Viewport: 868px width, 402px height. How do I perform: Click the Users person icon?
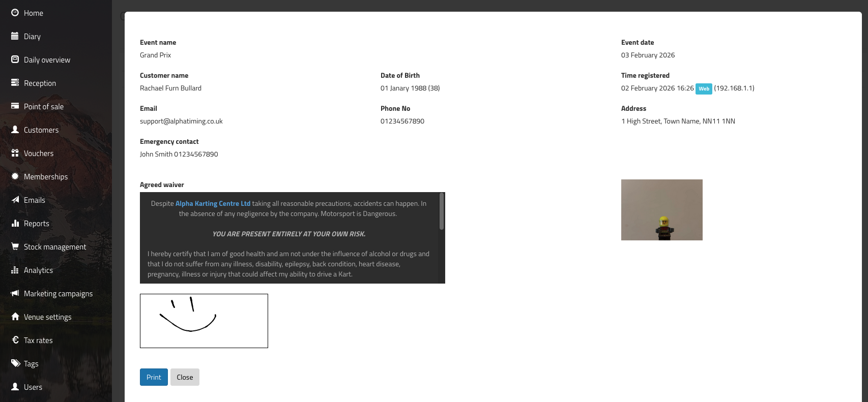15,387
